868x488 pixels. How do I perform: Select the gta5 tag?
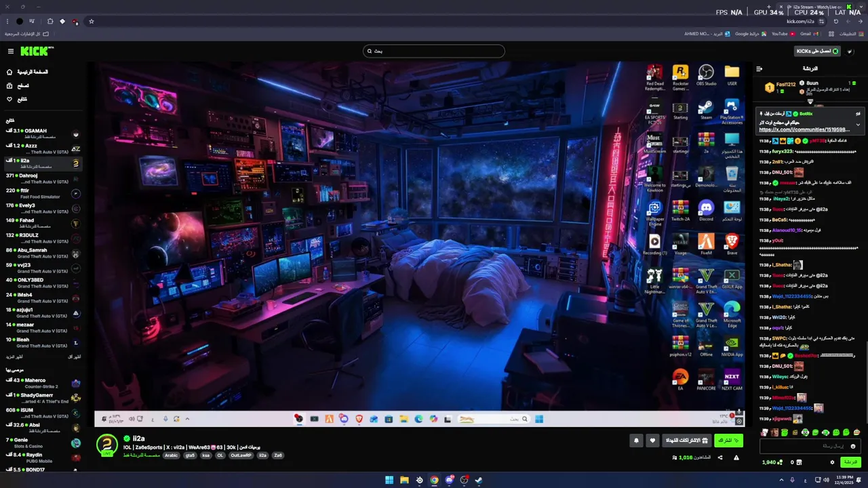[x=190, y=455]
